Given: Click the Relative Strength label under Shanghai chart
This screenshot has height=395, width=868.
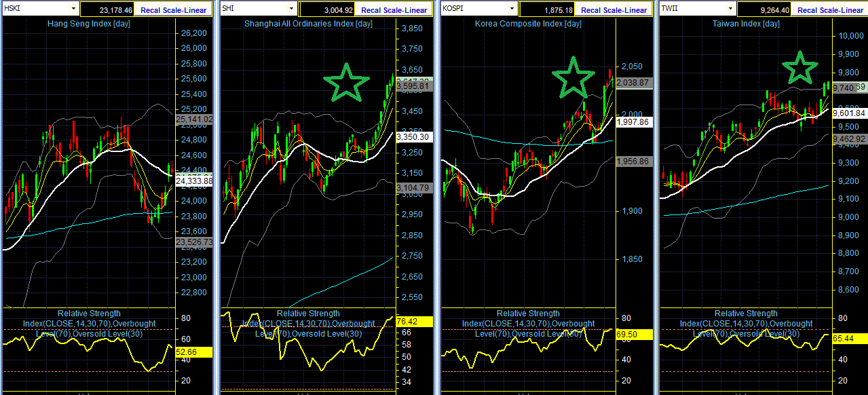Looking at the screenshot, I should pos(309,314).
